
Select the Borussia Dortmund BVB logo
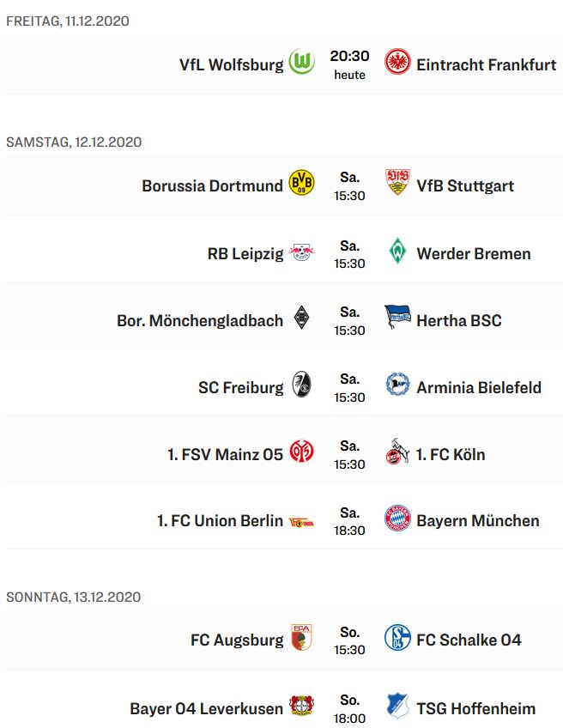302,184
